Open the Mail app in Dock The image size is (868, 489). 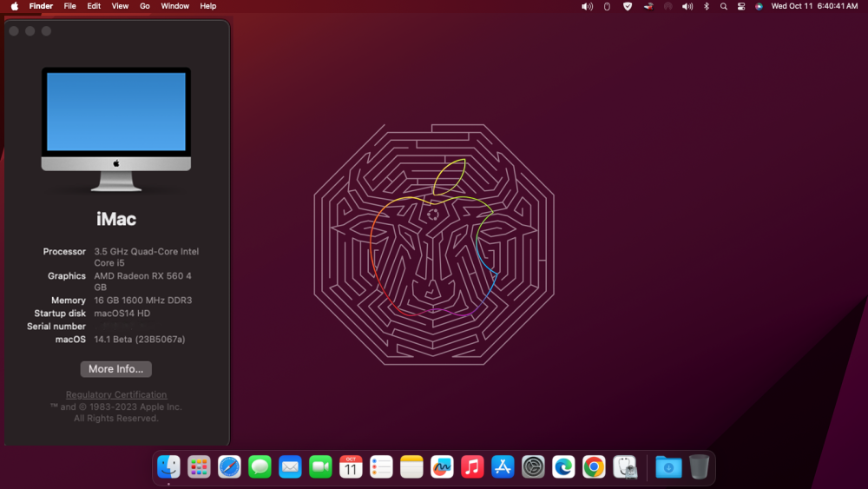[x=290, y=466]
